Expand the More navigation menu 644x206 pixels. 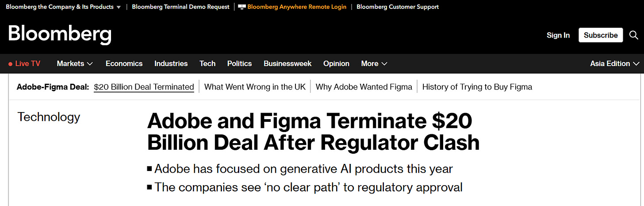click(x=374, y=64)
